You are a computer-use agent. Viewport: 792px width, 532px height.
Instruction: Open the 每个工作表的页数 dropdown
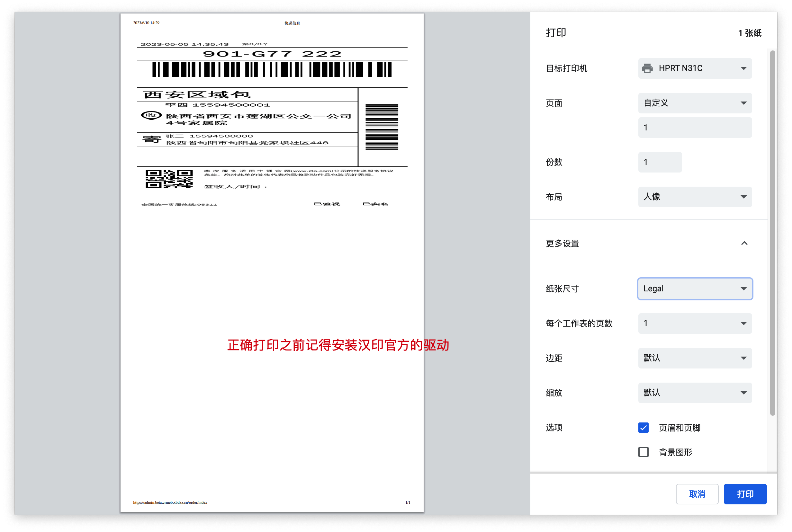coord(695,323)
